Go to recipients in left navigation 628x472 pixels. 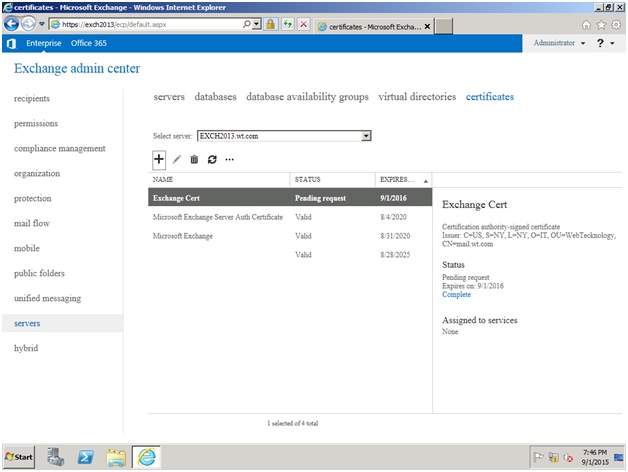point(32,99)
